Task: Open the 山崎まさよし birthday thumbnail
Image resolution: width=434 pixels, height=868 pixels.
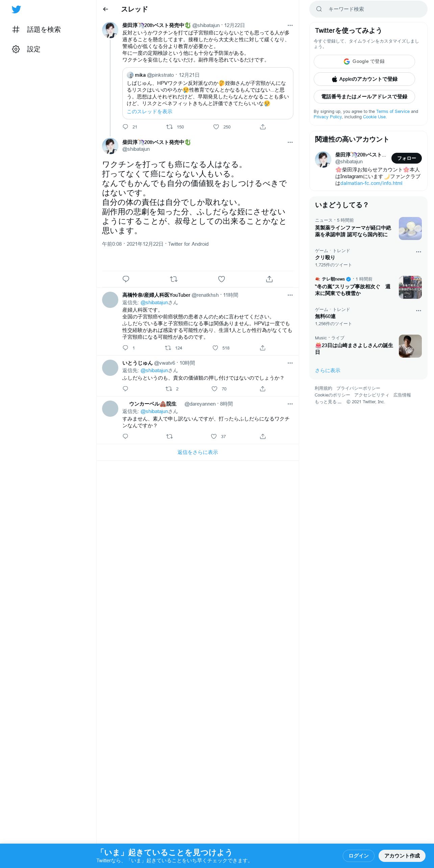Action: coord(410,346)
